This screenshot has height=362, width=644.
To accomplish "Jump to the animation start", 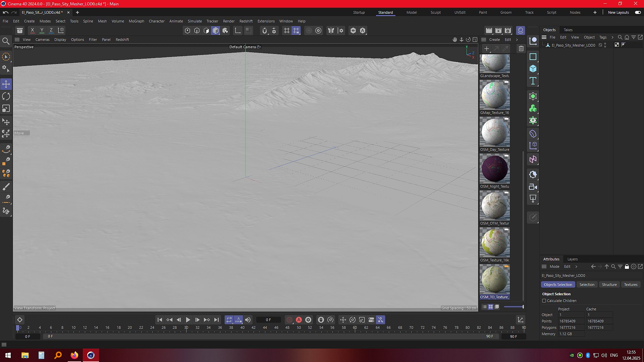I will tap(160, 320).
